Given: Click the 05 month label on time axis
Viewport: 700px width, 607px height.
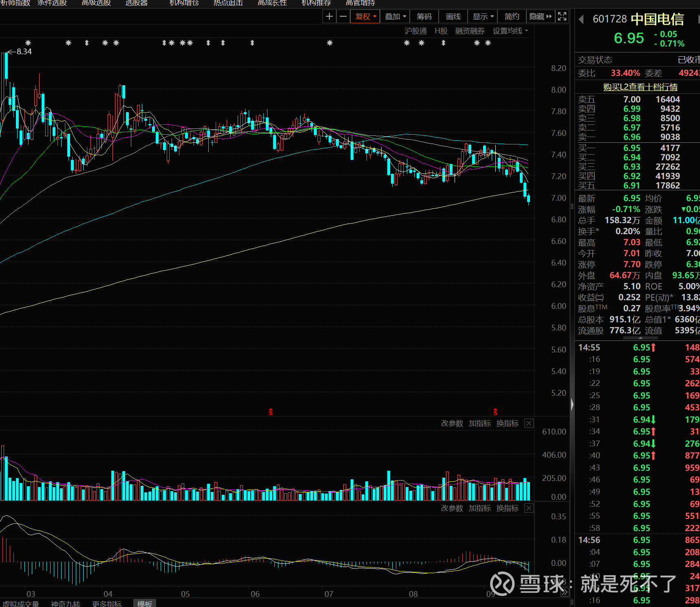Looking at the screenshot, I should click(185, 594).
